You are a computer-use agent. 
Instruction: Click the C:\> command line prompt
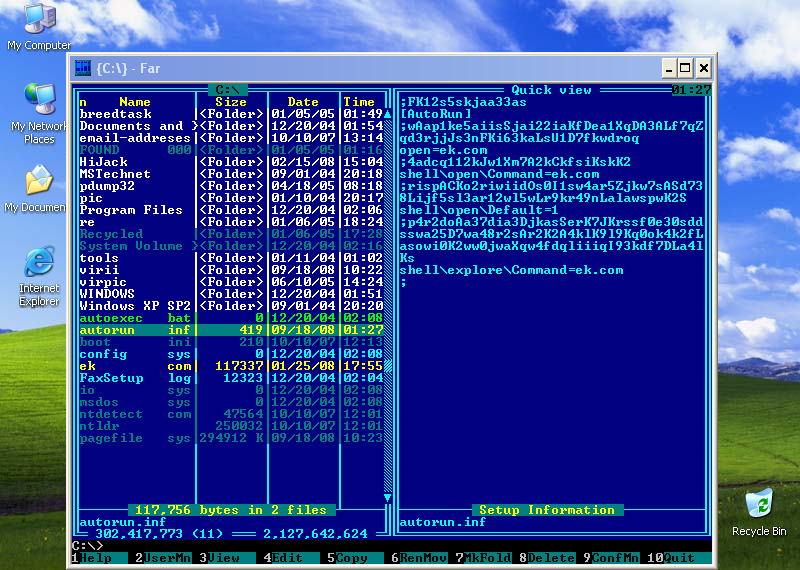tap(88, 546)
